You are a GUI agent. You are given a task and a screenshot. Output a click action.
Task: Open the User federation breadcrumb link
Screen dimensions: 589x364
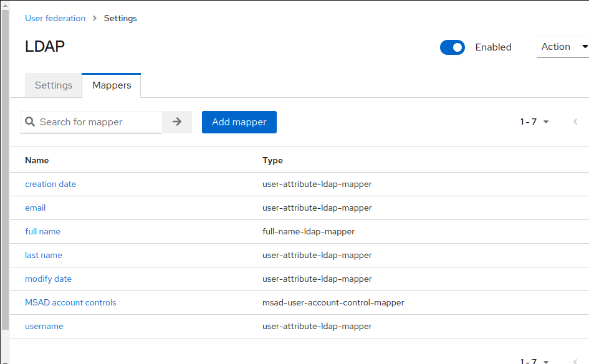coord(55,18)
